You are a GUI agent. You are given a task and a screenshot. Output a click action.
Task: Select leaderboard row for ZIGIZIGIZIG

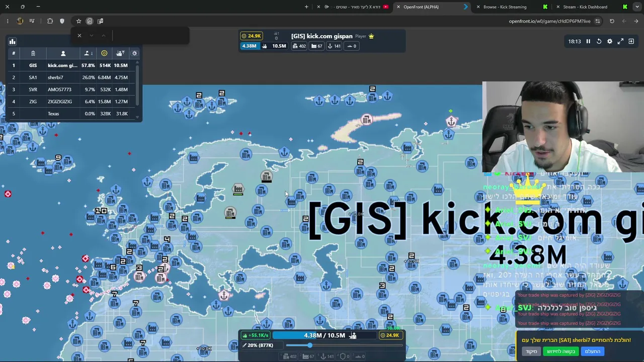point(70,102)
